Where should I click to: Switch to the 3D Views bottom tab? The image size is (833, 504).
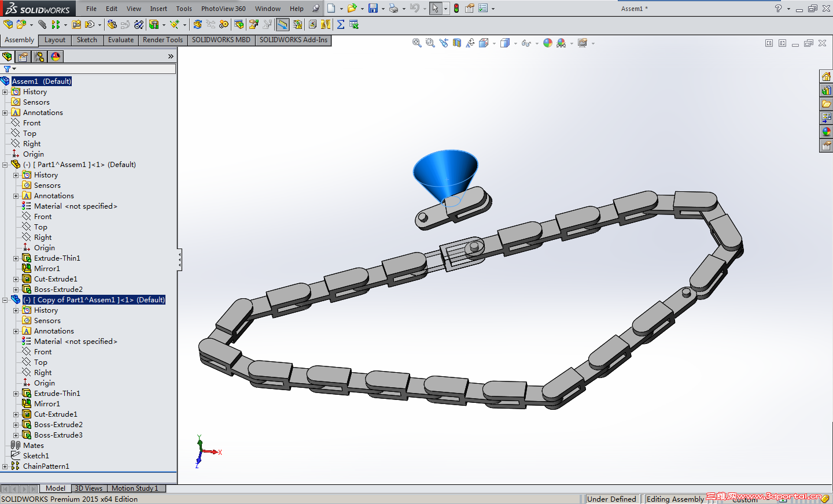click(x=89, y=488)
